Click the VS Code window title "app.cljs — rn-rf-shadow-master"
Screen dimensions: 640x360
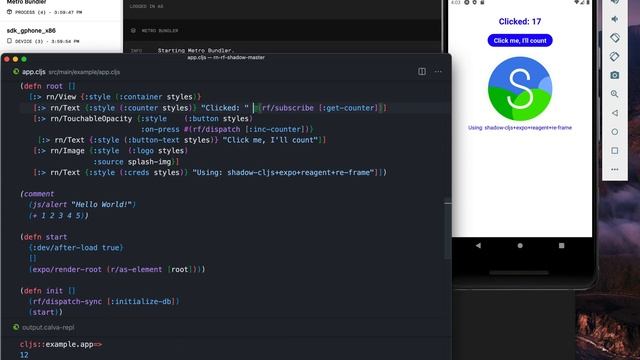(x=226, y=58)
